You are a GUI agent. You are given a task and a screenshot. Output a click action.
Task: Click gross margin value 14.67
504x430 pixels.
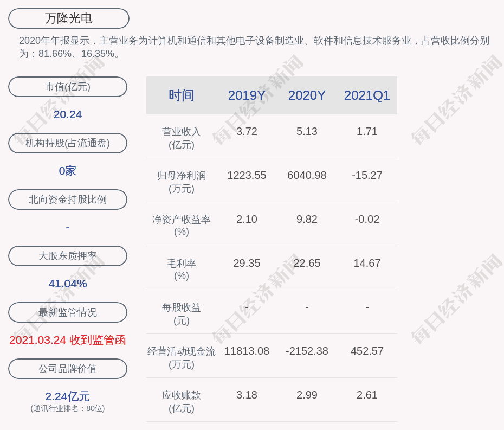pos(367,263)
